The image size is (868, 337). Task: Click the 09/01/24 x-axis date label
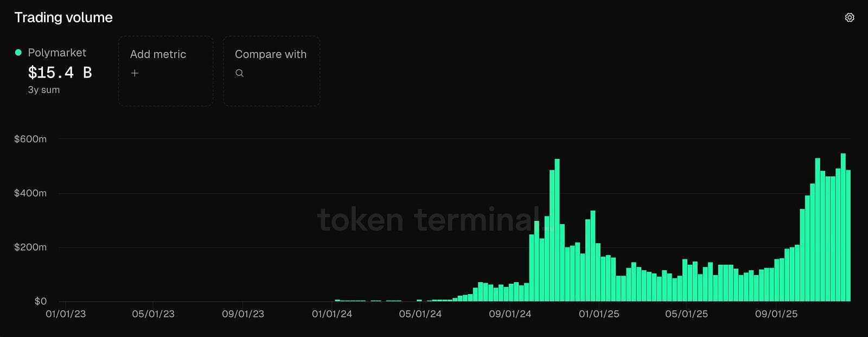[x=510, y=314]
